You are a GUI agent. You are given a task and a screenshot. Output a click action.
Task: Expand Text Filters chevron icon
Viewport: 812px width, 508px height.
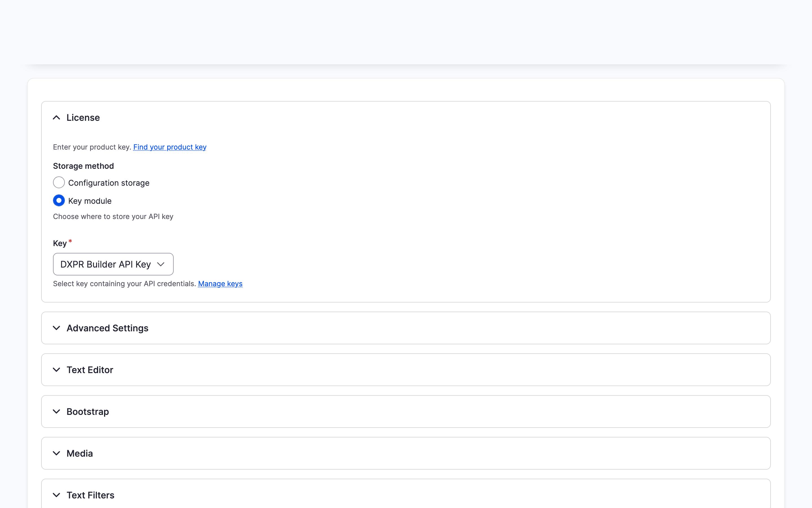[x=56, y=495]
